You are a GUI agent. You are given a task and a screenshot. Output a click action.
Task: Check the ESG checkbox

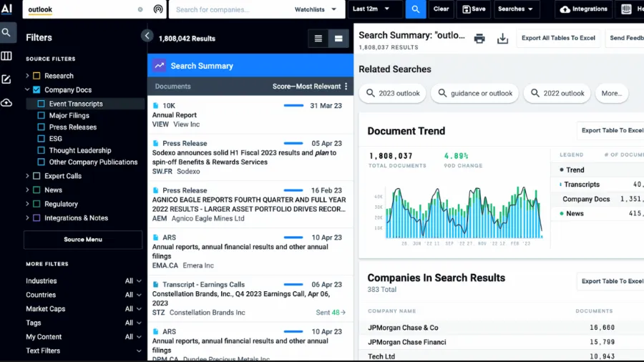click(41, 139)
